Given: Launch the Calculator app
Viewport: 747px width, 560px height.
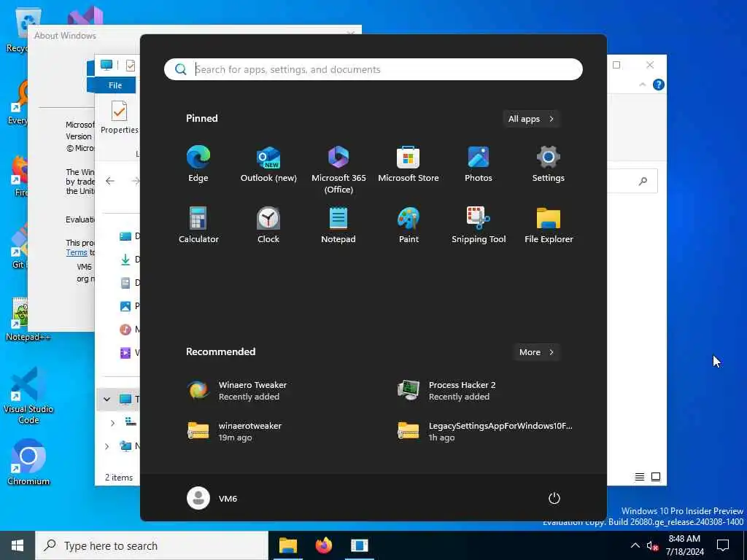Looking at the screenshot, I should click(198, 225).
